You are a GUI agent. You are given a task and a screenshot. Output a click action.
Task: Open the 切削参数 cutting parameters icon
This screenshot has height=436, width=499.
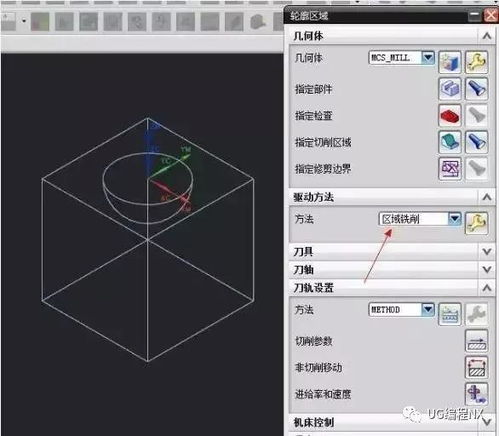click(x=476, y=341)
